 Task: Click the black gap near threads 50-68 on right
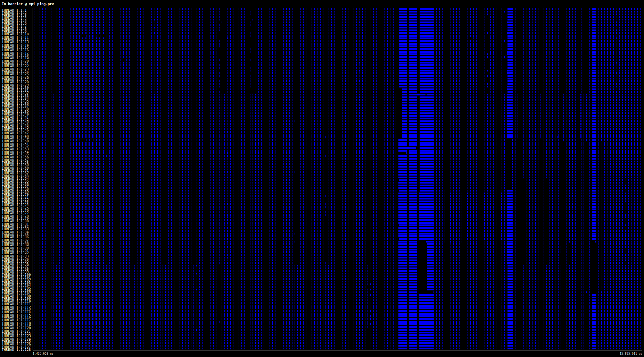(510, 164)
